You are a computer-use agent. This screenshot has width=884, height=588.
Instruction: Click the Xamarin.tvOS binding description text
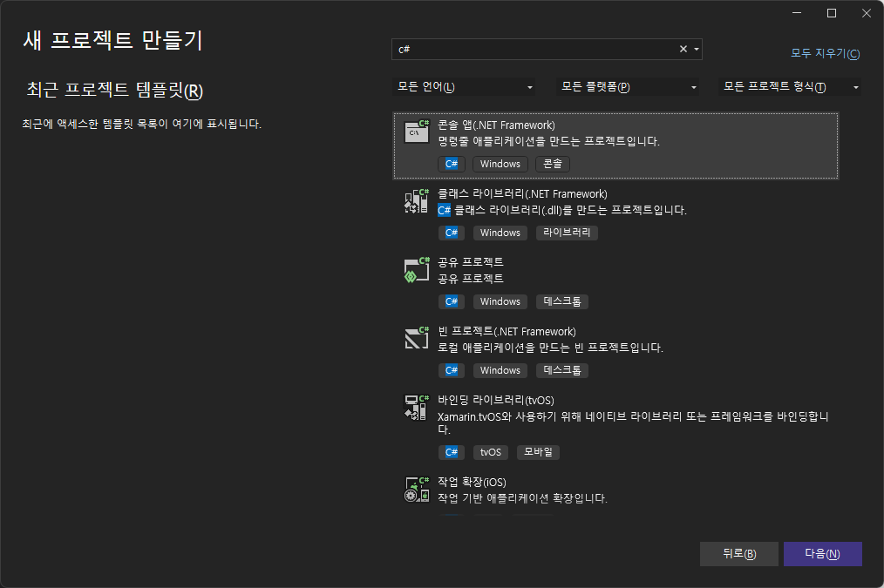[x=633, y=422]
